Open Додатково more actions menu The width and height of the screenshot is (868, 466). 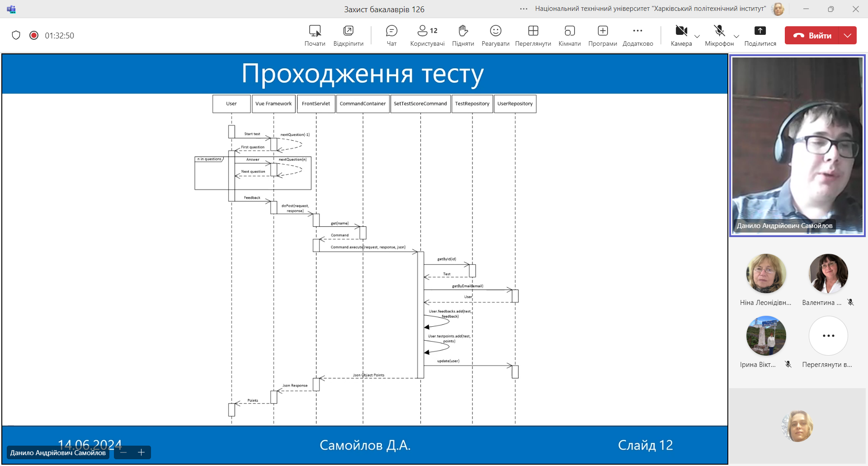pyautogui.click(x=637, y=35)
